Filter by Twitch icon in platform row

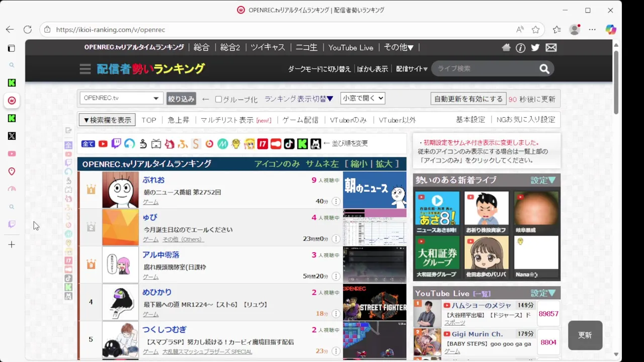(116, 144)
